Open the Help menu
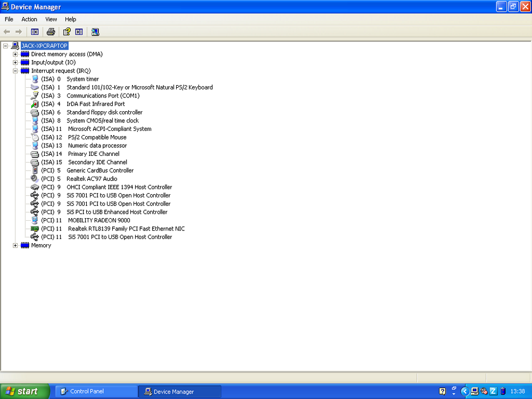This screenshot has width=532, height=399. 71,19
